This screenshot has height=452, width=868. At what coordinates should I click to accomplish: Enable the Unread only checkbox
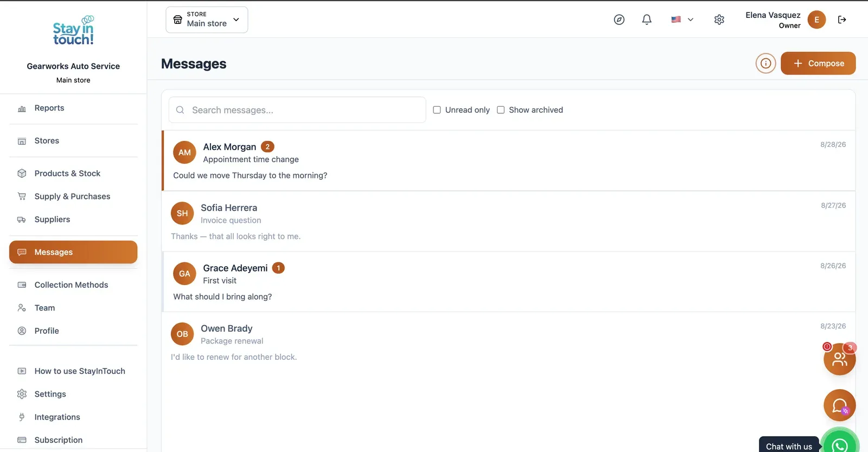[x=437, y=110]
